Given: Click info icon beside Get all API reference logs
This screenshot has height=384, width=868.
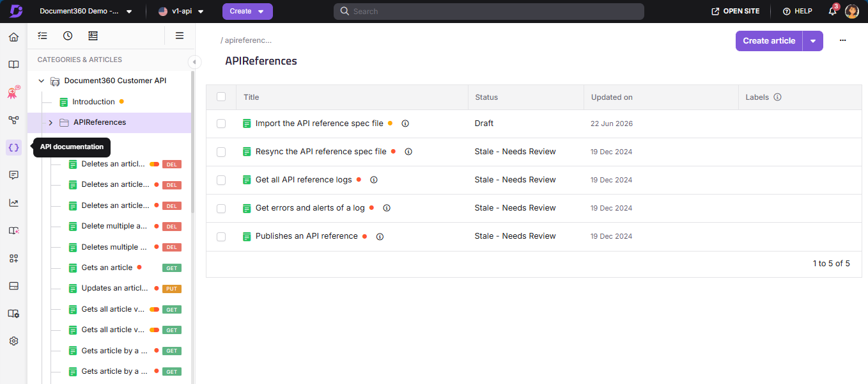Looking at the screenshot, I should click(x=374, y=180).
